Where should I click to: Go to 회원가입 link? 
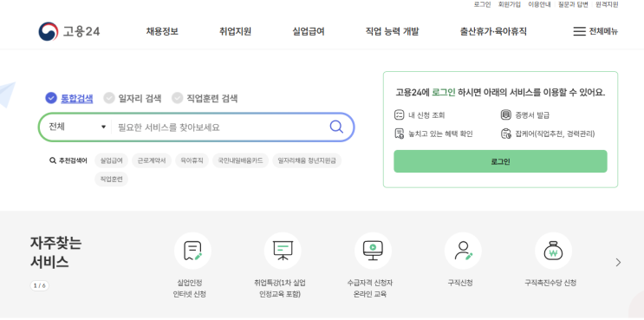(510, 4)
